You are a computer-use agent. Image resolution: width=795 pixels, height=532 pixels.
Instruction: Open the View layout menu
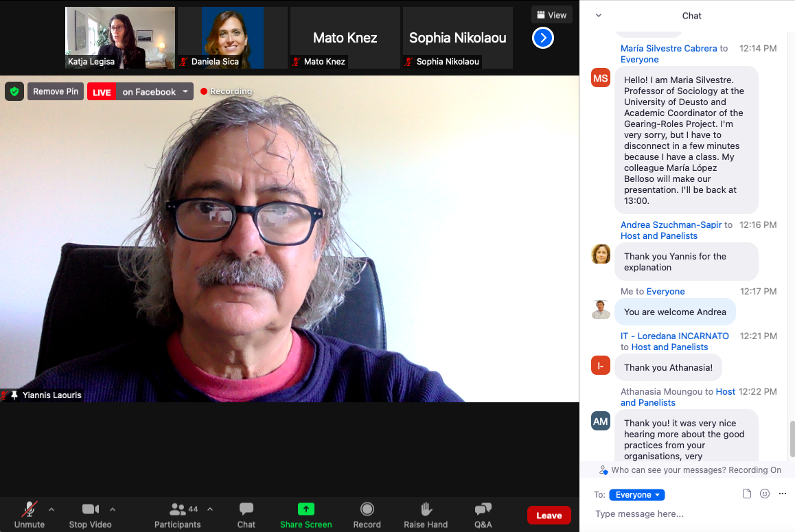coord(551,15)
